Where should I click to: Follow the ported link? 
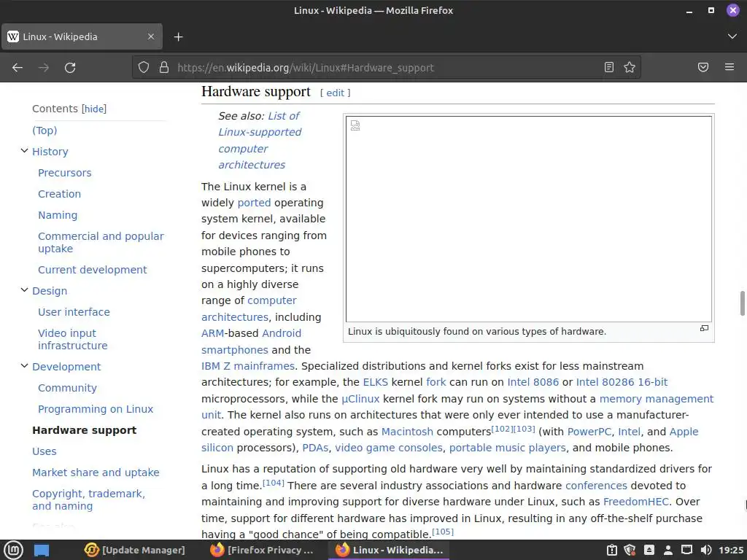(254, 203)
